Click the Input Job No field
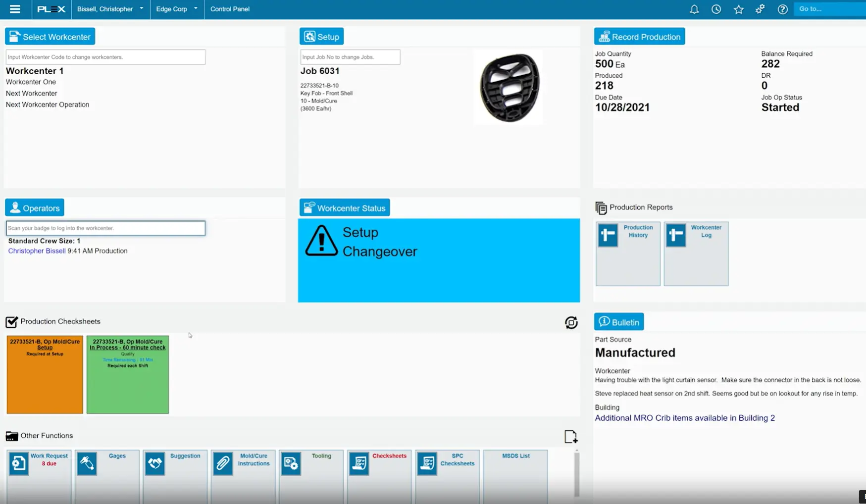This screenshot has width=866, height=504. tap(350, 57)
